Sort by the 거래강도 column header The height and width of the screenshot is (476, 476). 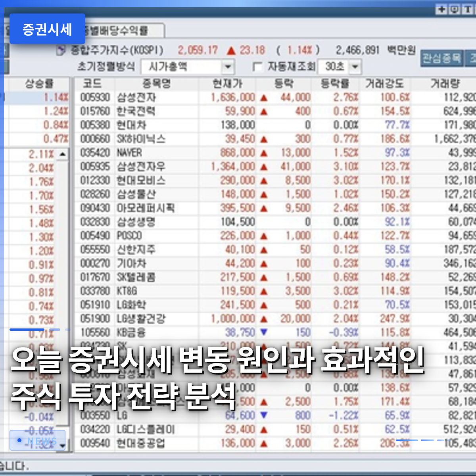pyautogui.click(x=384, y=84)
